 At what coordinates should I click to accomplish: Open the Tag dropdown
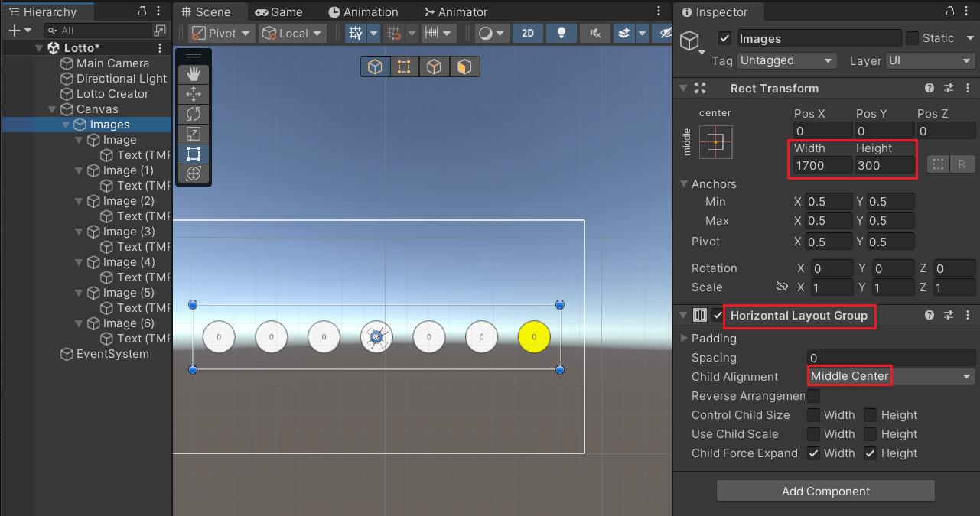click(x=787, y=60)
